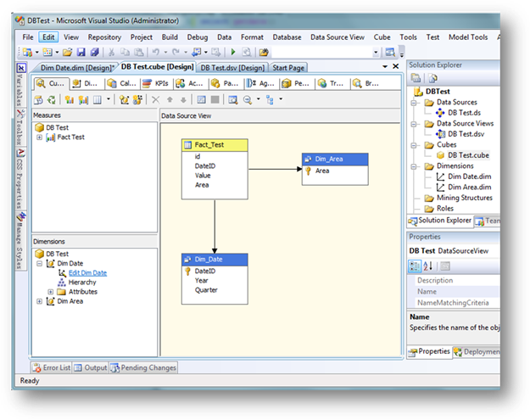Click the Reconnect/refresh icon in cube toolbar
This screenshot has height=420, width=530.
coord(52,100)
